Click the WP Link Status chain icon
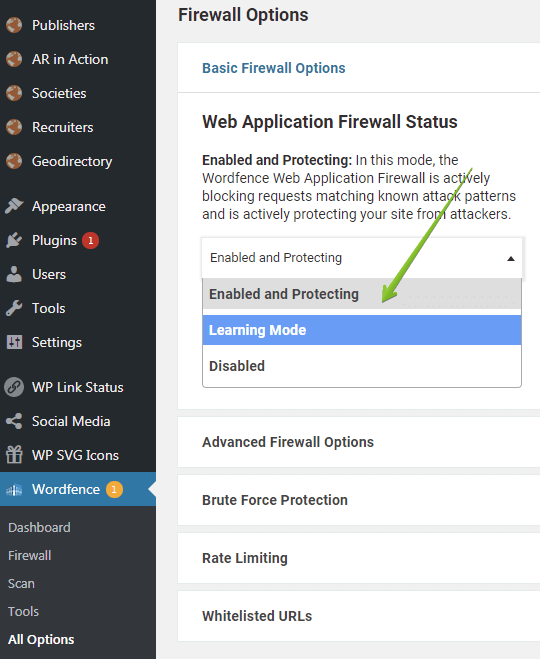Viewport: 540px width, 659px height. pyautogui.click(x=14, y=387)
